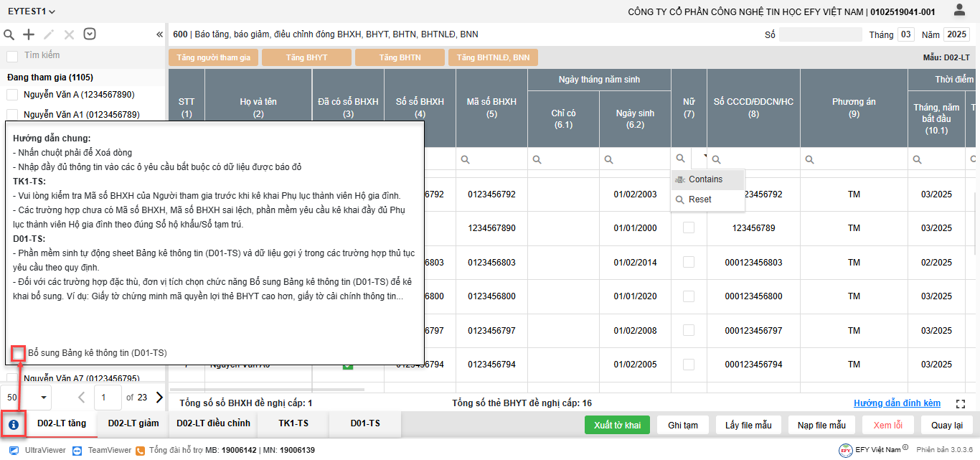Expand the EYTEST1 account dropdown
This screenshot has height=460, width=980.
32,11
